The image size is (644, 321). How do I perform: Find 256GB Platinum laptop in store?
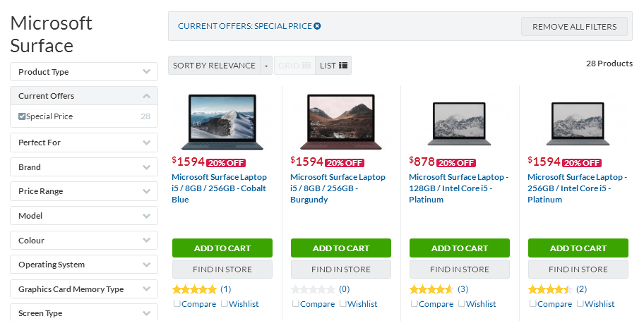click(x=578, y=269)
